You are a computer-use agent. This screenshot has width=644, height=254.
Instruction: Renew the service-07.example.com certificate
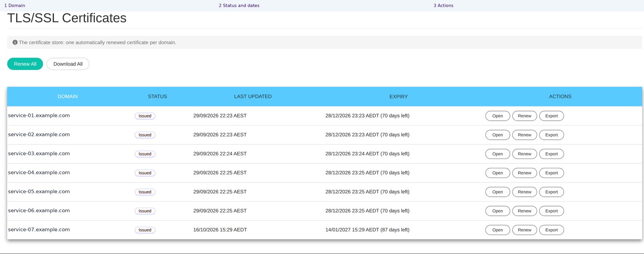click(524, 230)
